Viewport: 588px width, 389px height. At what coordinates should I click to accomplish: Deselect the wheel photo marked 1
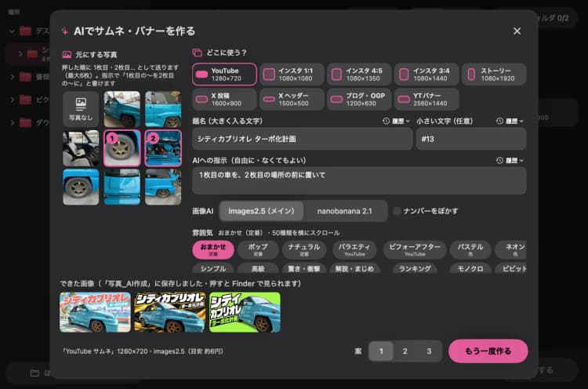pos(122,148)
